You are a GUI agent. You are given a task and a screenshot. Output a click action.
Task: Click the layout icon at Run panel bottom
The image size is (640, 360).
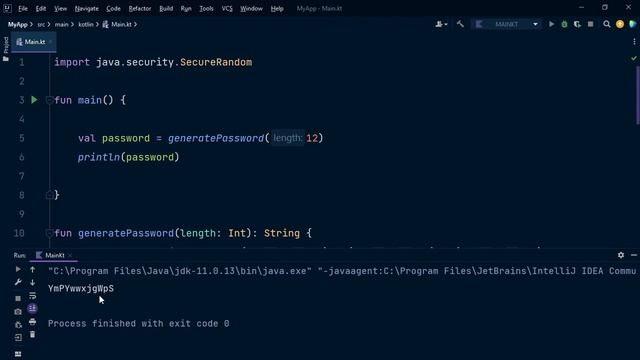click(x=18, y=354)
